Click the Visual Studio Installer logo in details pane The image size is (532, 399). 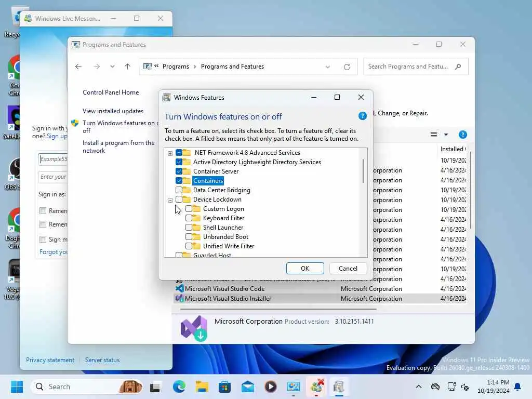click(x=194, y=328)
